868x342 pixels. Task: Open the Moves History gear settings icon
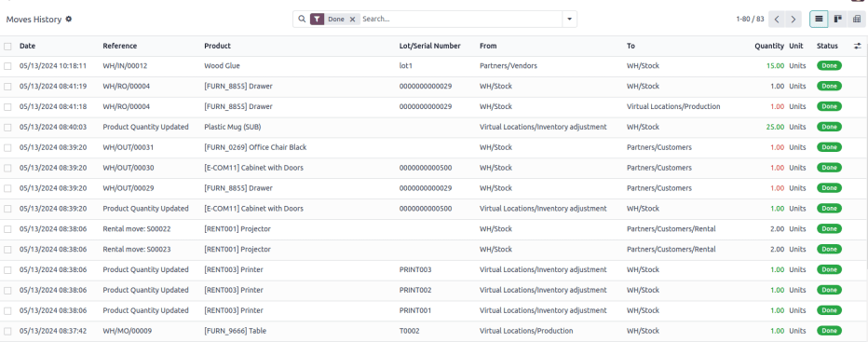(x=69, y=19)
